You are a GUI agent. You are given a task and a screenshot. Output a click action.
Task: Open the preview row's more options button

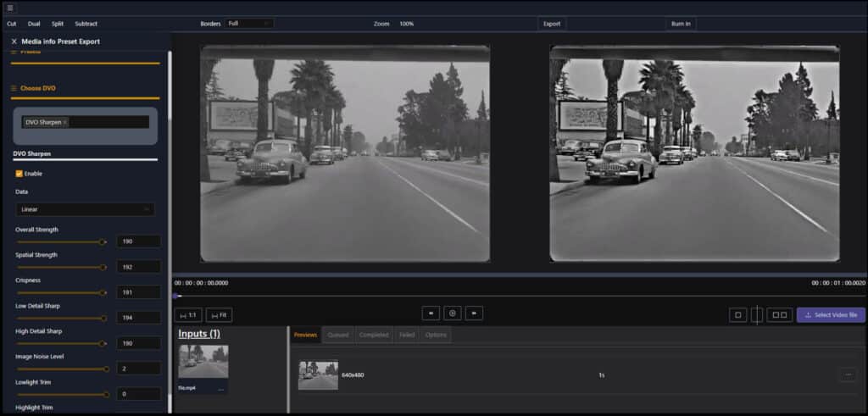(848, 374)
